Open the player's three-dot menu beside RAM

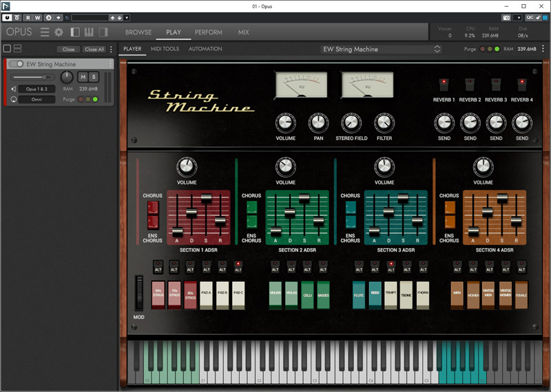pyautogui.click(x=544, y=49)
